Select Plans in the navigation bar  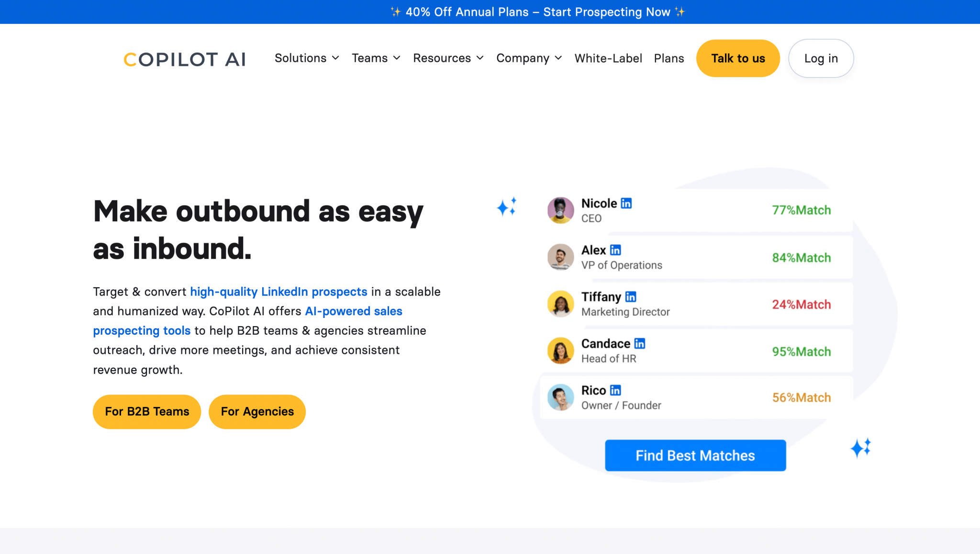[x=669, y=58]
